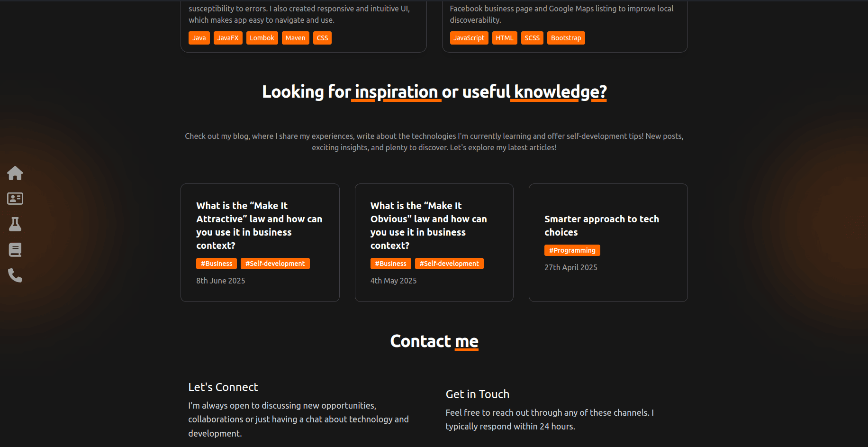
Task: Click the "Looking for inspiration" heading
Action: pos(434,92)
